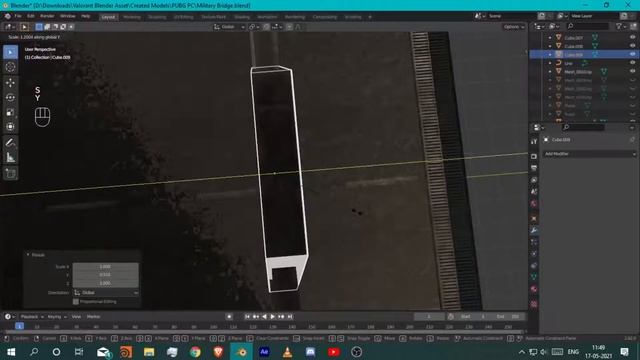
Task: Open VLC from the Windows taskbar
Action: point(287,352)
